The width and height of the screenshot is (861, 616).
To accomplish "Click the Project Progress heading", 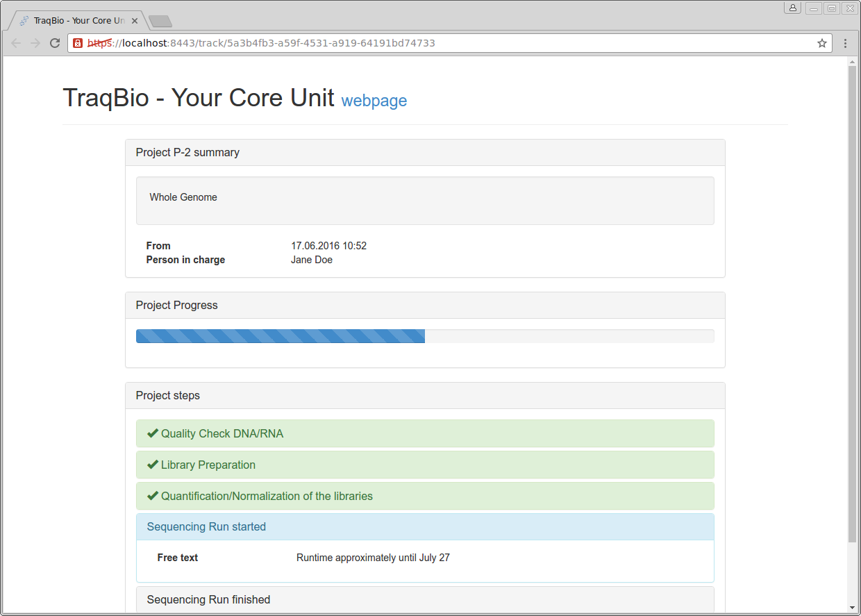I will [176, 306].
